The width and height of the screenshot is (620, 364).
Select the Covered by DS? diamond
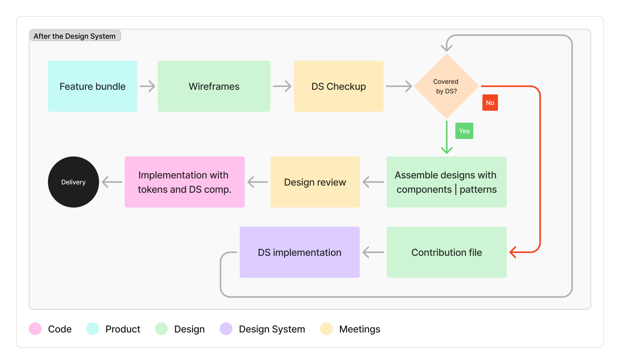[446, 86]
